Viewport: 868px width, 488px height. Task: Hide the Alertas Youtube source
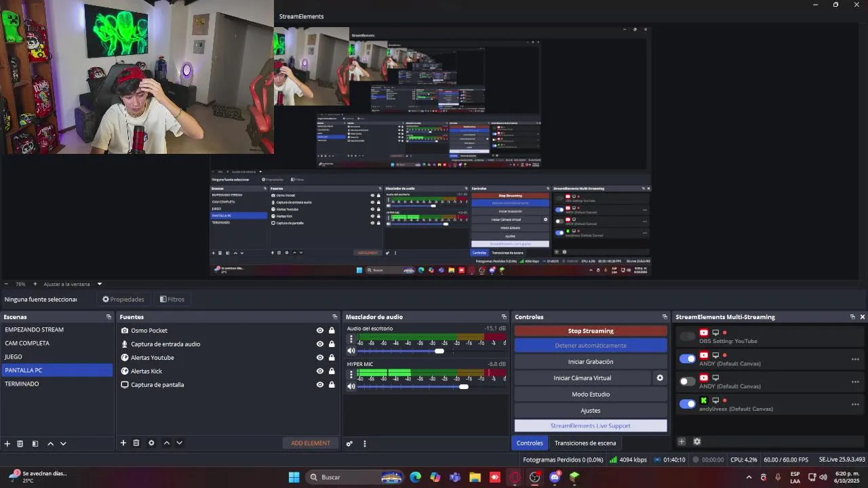coord(320,358)
